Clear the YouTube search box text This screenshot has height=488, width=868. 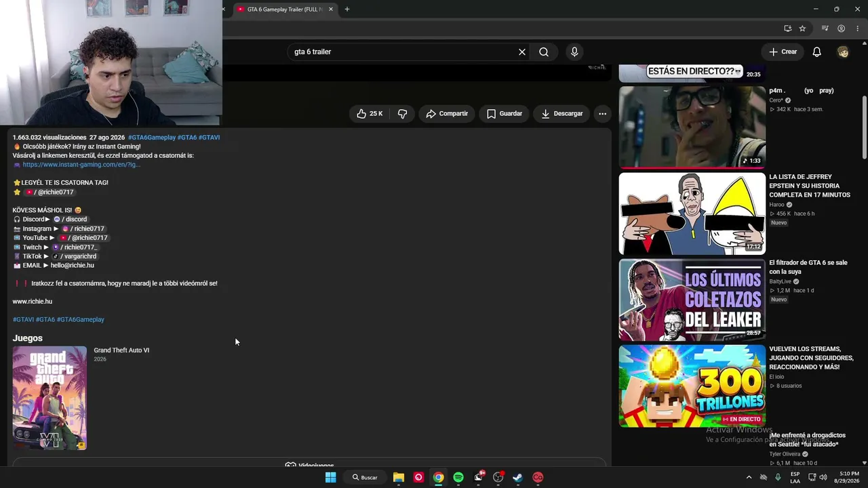point(522,52)
